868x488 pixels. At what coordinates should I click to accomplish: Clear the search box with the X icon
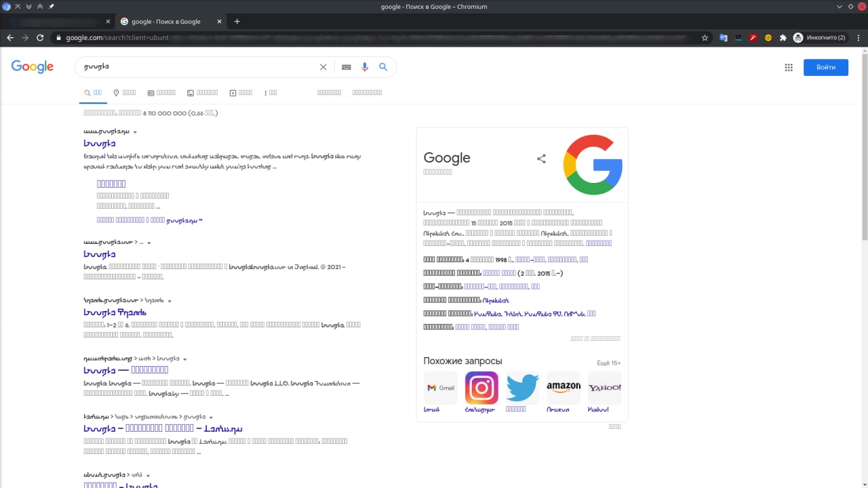(x=323, y=67)
